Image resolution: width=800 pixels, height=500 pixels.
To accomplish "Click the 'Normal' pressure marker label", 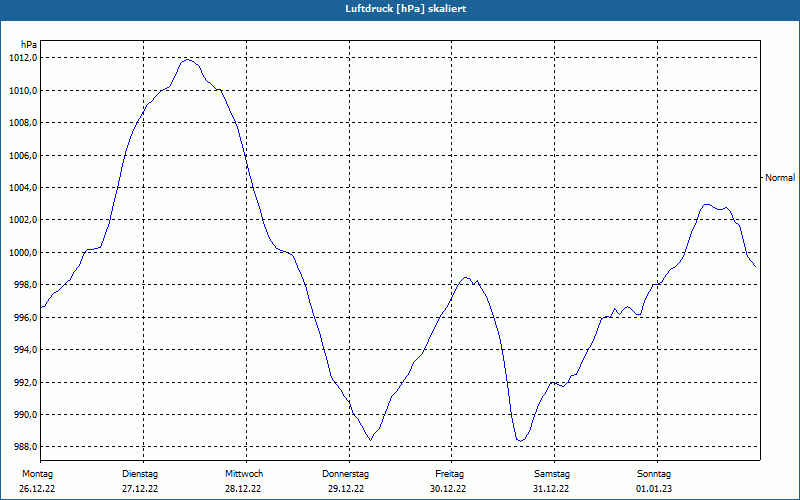I will (x=780, y=178).
